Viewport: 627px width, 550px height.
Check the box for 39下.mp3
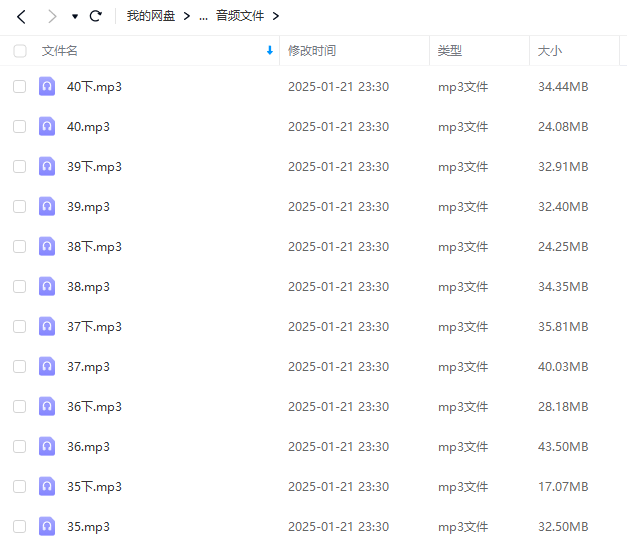tap(20, 166)
